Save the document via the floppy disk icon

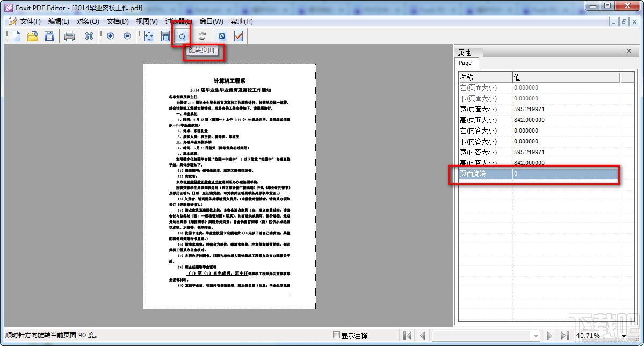coord(49,36)
